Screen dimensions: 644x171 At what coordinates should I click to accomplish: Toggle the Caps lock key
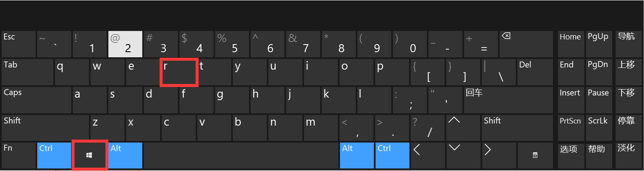point(36,99)
